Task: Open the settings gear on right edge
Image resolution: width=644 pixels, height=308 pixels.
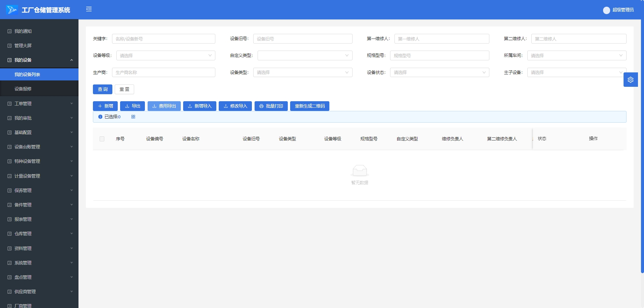Action: coord(630,80)
